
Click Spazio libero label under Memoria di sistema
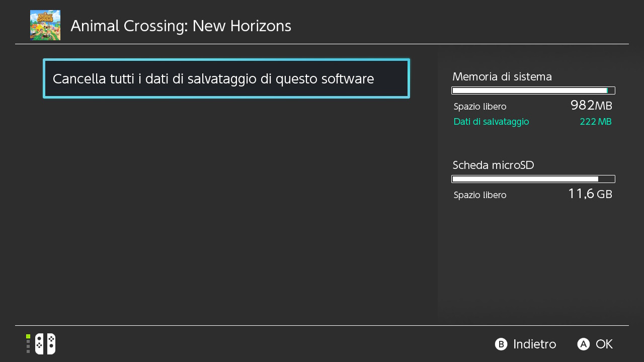(480, 107)
